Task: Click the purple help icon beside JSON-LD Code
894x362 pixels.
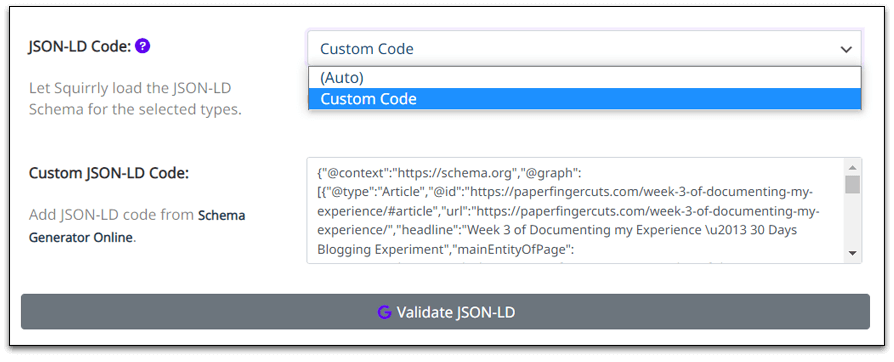Action: pos(143,46)
